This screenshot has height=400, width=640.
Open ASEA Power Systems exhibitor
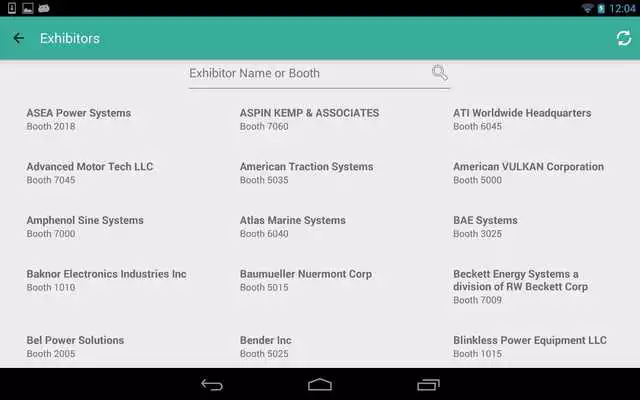coord(79,119)
